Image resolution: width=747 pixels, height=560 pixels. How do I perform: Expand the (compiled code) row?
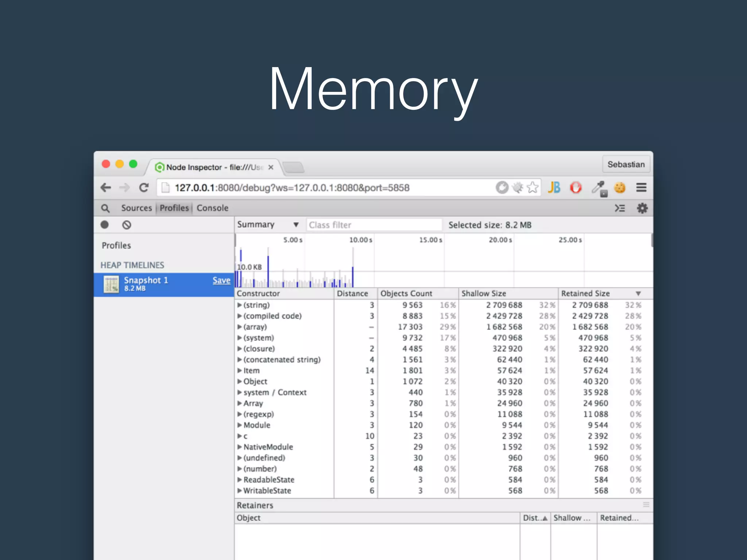click(x=240, y=316)
